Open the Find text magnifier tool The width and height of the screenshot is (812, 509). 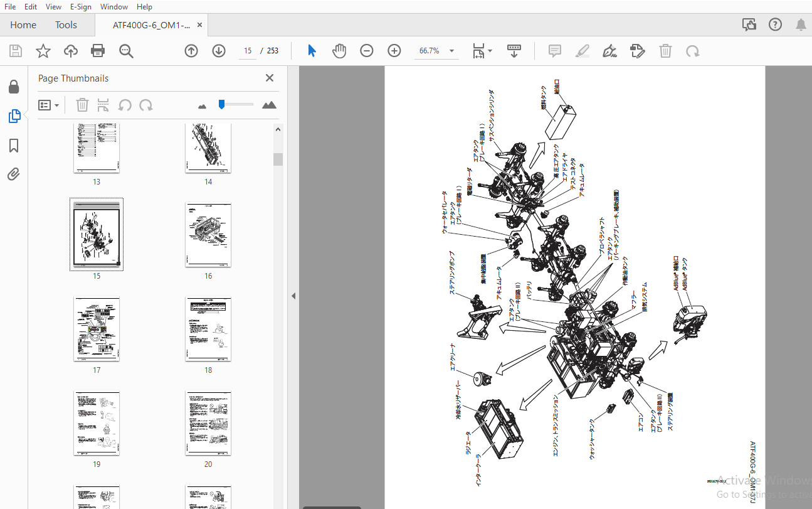[x=127, y=51]
